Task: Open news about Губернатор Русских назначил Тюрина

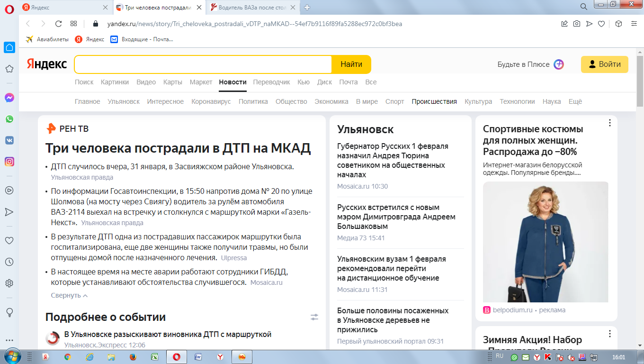Action: click(x=393, y=160)
